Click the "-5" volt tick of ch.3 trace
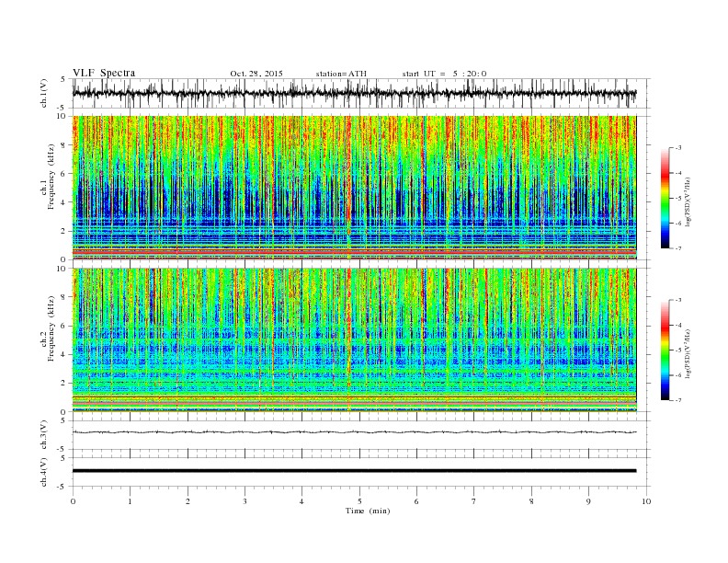The height and width of the screenshot is (563, 728). point(62,449)
